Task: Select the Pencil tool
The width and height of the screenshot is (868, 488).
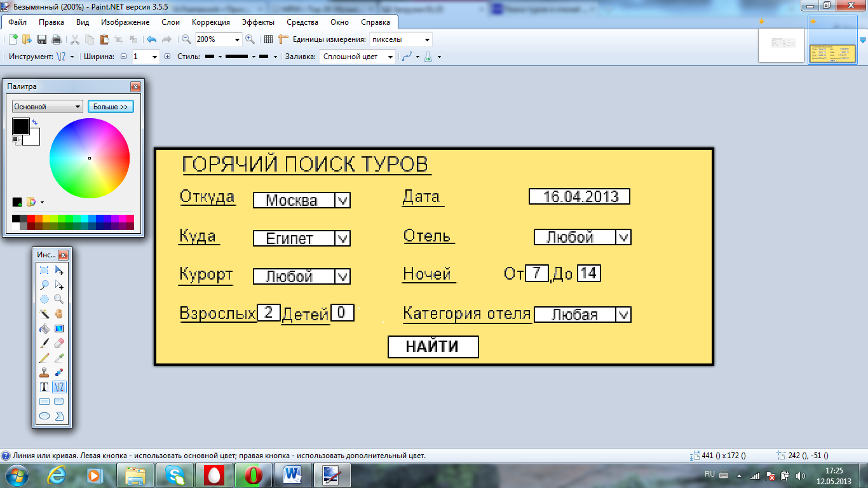Action: [44, 358]
